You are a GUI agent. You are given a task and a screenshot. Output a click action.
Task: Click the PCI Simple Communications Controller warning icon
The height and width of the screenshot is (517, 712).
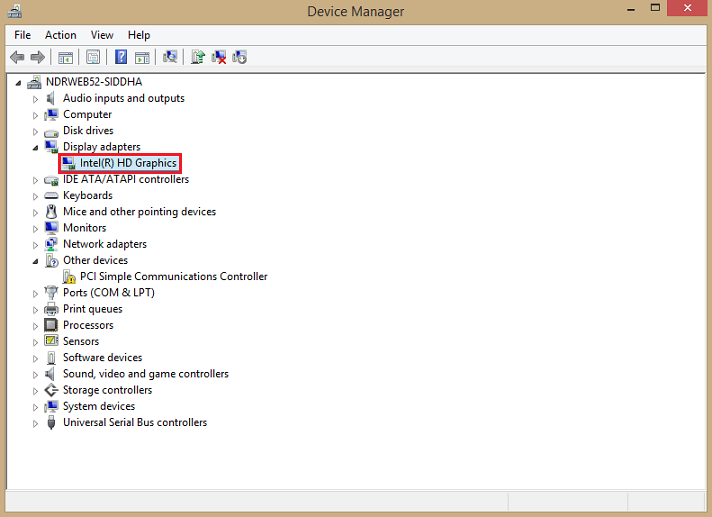point(69,276)
